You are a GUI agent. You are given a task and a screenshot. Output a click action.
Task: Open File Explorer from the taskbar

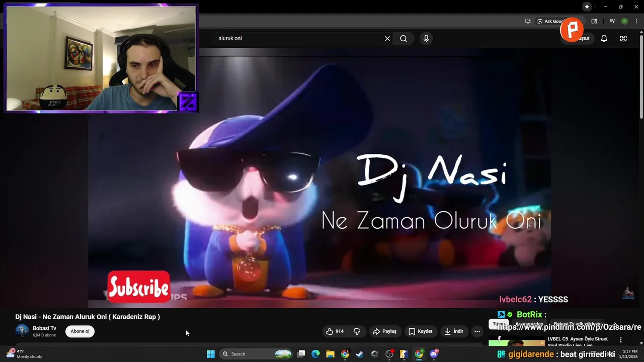tap(330, 354)
